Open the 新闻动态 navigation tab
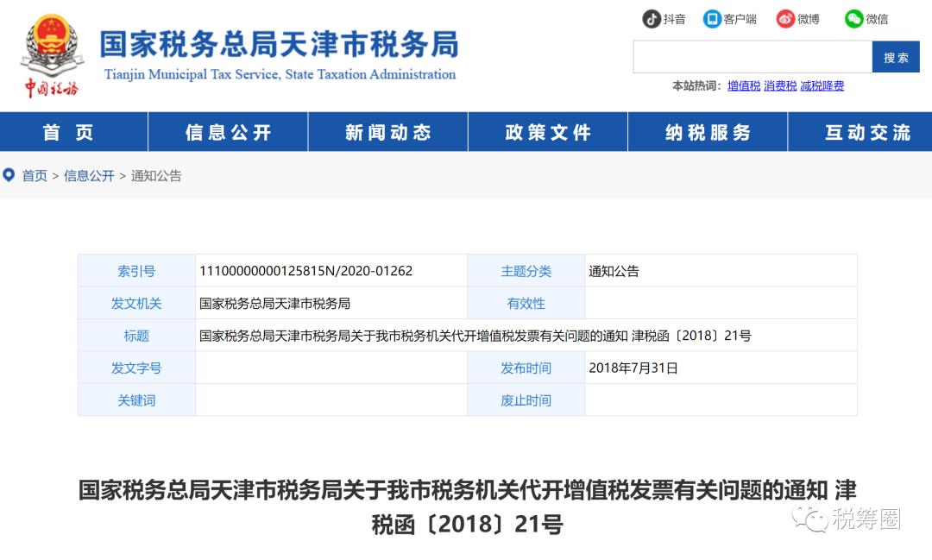 [x=387, y=131]
